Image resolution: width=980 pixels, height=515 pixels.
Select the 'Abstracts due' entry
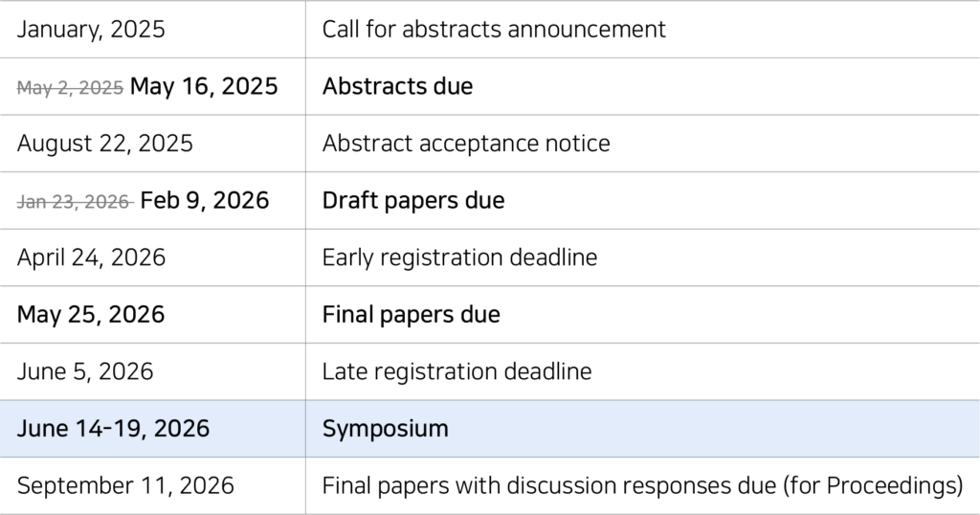[x=397, y=86]
